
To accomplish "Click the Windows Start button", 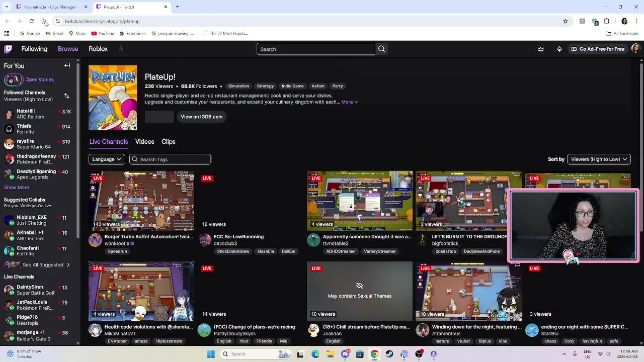I will click(211, 354).
